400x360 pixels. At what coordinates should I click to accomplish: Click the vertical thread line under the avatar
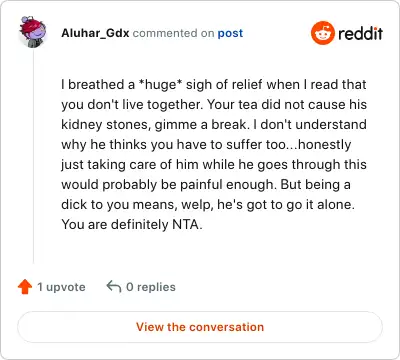33,157
